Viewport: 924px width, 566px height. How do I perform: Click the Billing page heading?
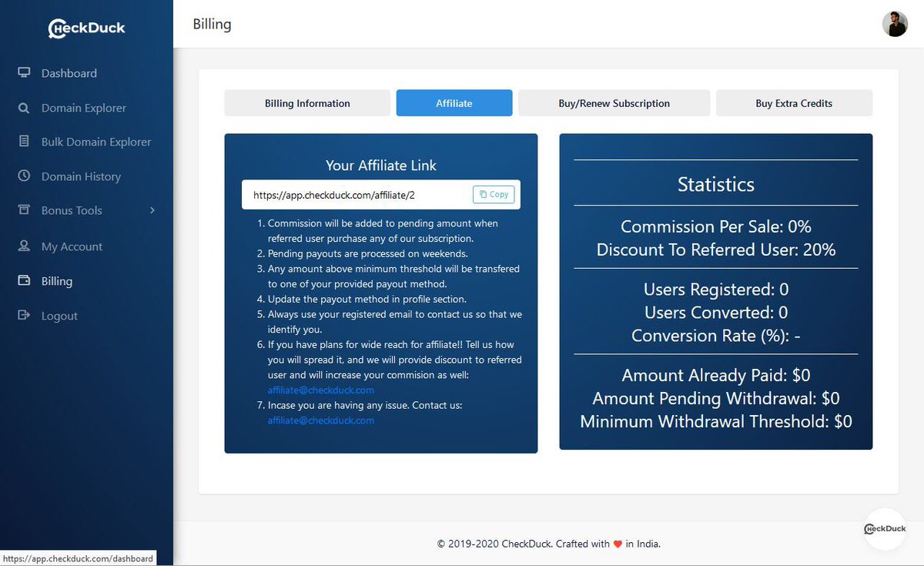(212, 24)
